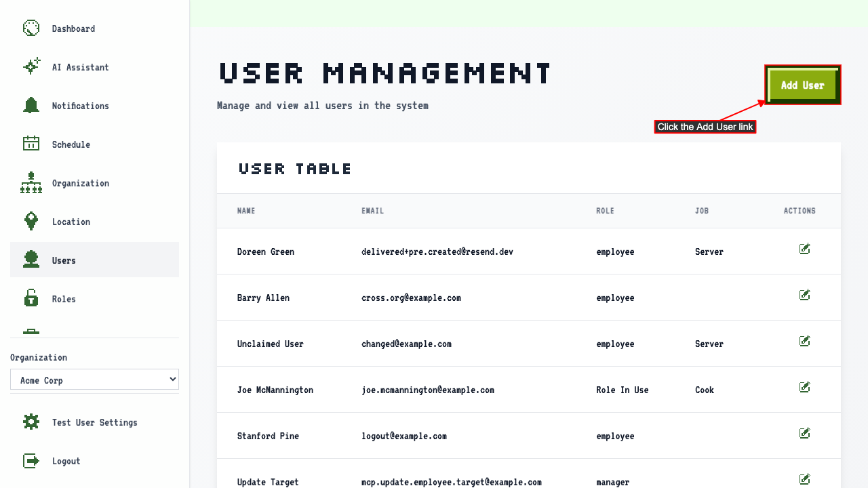Click the Organization hierarchy icon
This screenshot has width=868, height=488.
(x=31, y=183)
